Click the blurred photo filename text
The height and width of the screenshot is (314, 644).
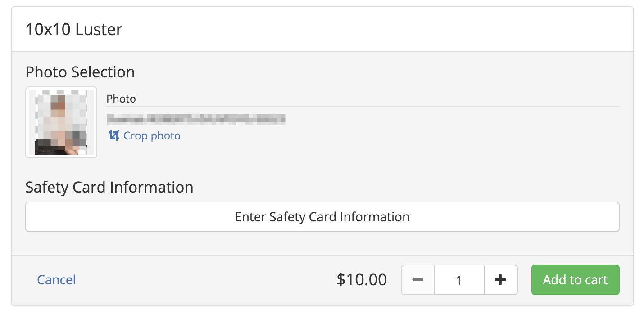196,119
